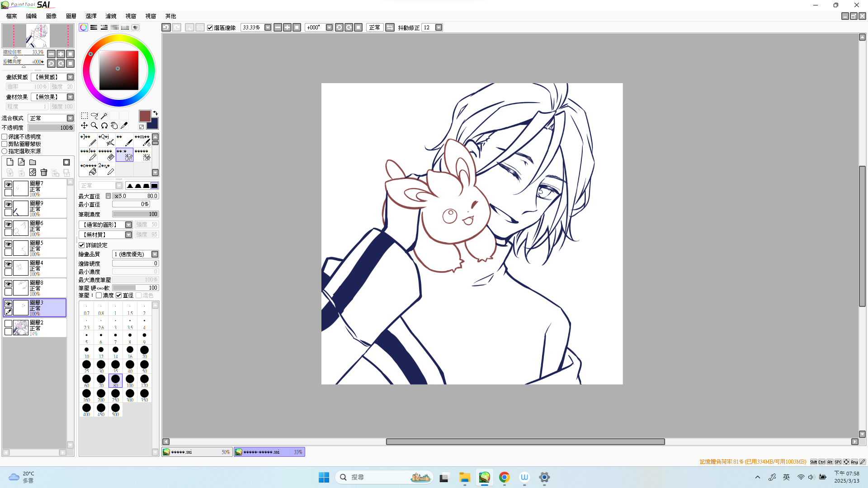Uncheck 選區邊緣 in the toolbar
The image size is (868, 488).
coord(210,28)
